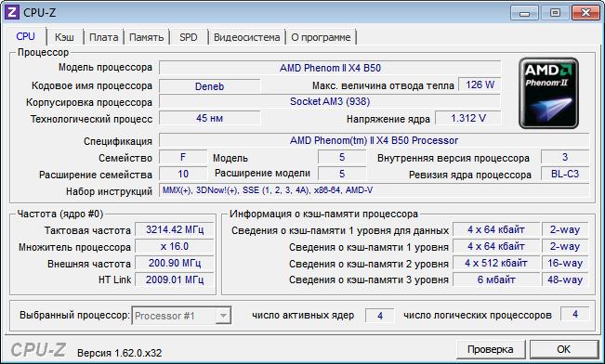Click the instruction set field MMX(+), 3DNow!(+)
Image resolution: width=605 pixels, height=364 pixels.
[374, 190]
